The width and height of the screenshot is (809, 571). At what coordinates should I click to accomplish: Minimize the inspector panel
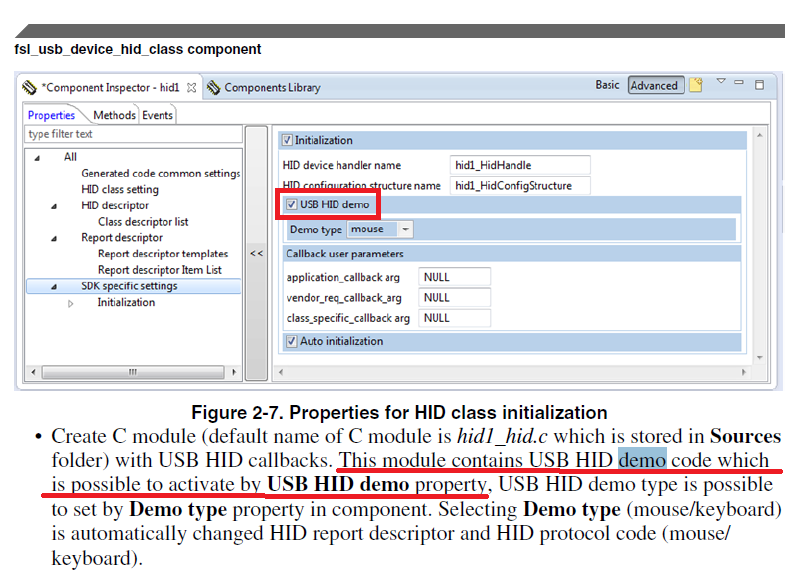[739, 83]
